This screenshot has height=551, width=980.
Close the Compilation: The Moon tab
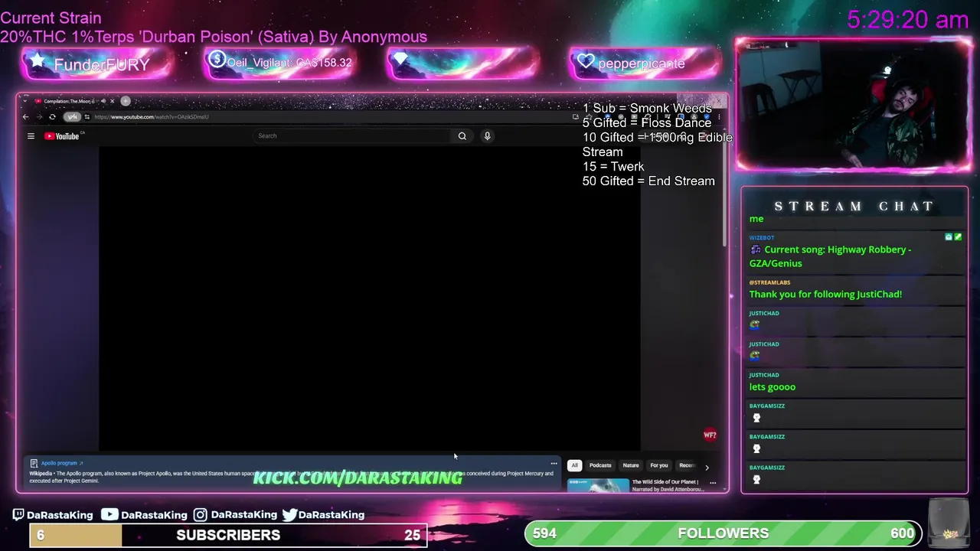point(112,101)
